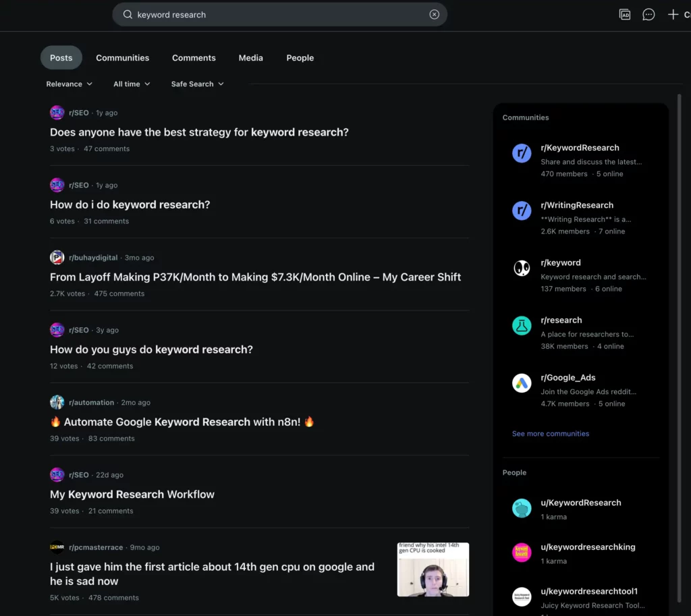Viewport: 691px width, 616px height.
Task: Switch to the Communities tab
Action: coord(122,58)
